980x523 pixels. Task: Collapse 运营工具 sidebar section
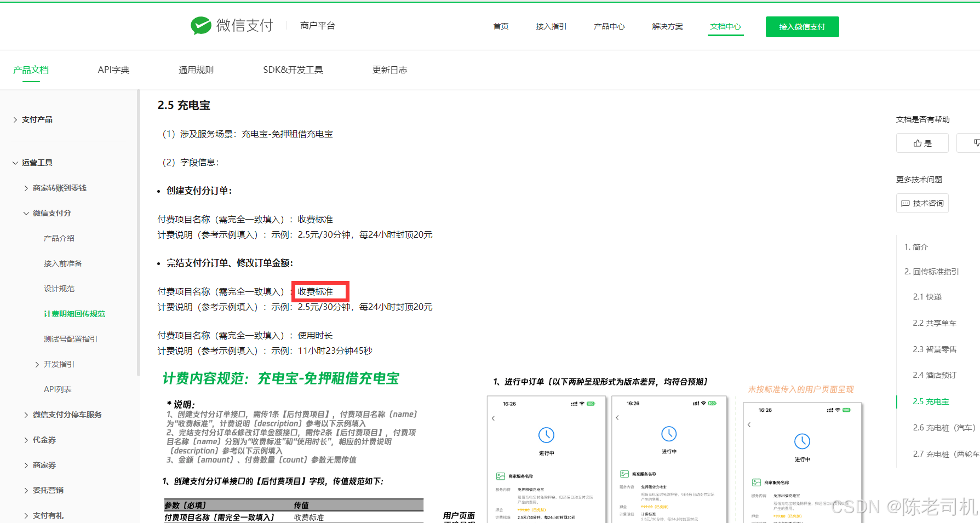[33, 163]
